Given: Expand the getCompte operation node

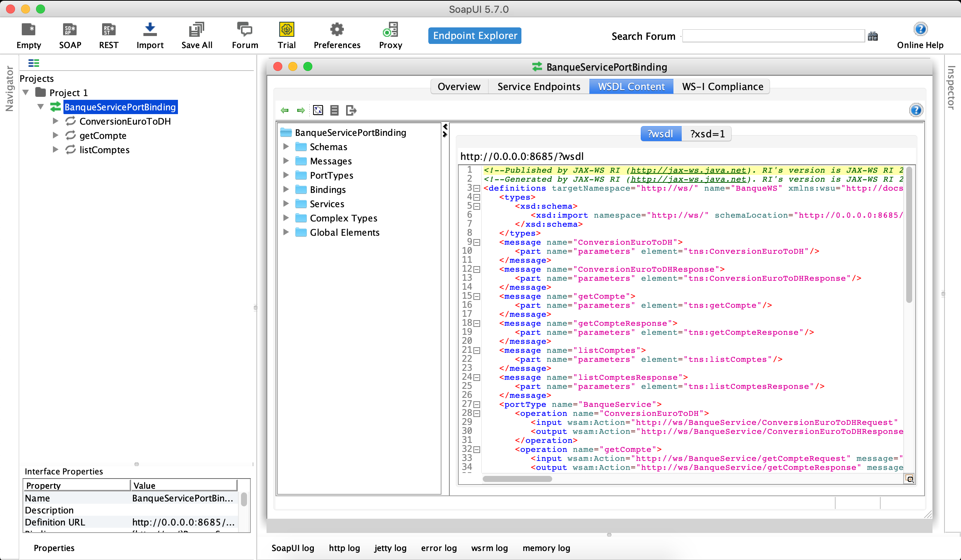Looking at the screenshot, I should [56, 135].
